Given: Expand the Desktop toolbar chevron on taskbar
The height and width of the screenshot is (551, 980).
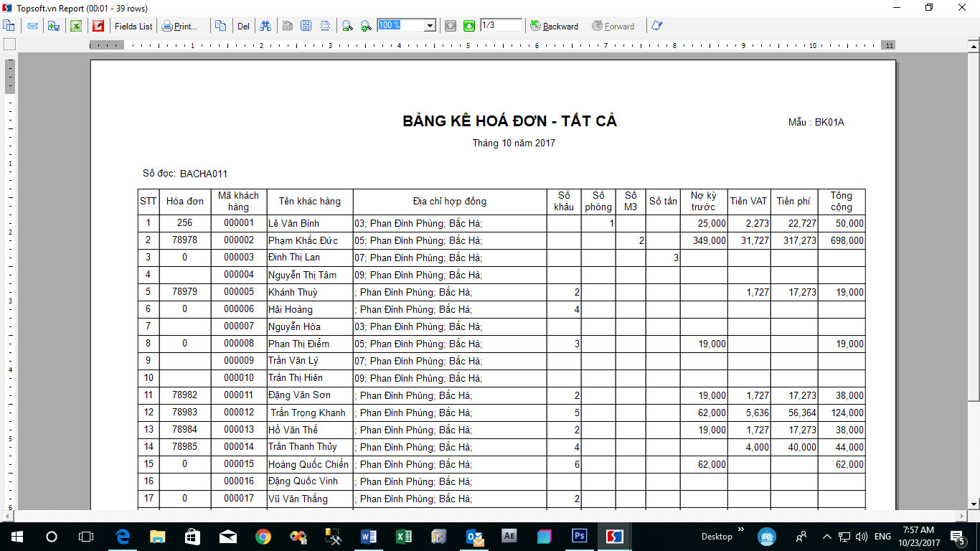Looking at the screenshot, I should 741,530.
